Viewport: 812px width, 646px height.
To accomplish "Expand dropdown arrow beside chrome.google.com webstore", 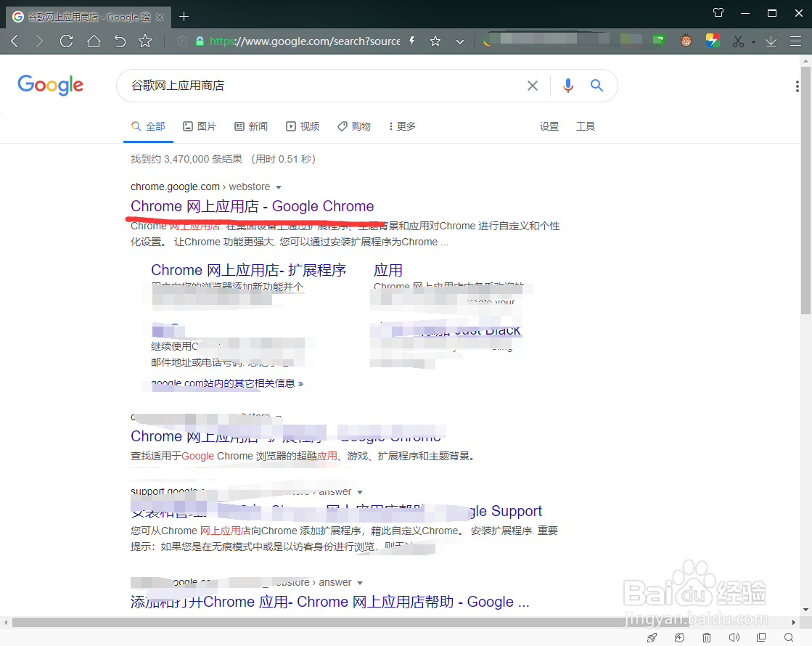I will (279, 187).
